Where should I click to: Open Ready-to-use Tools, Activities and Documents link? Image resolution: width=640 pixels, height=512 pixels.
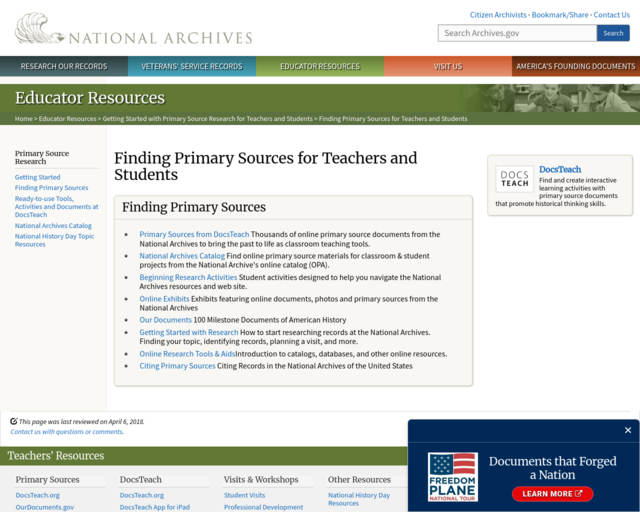tap(56, 207)
